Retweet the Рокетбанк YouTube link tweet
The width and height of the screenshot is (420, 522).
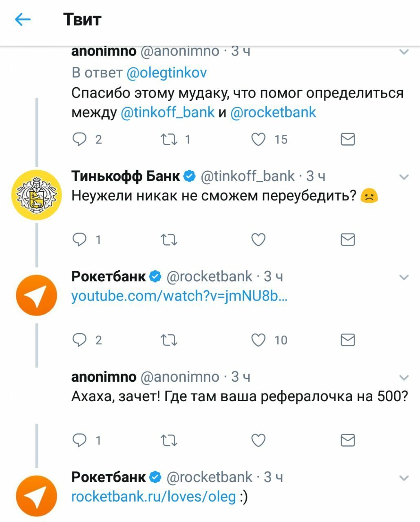(x=169, y=340)
